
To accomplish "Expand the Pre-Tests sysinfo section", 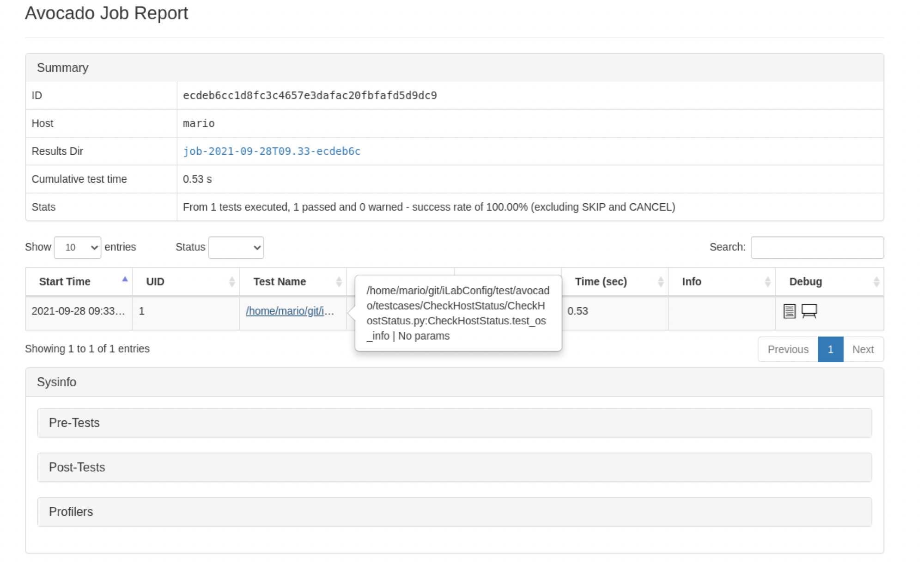I will pos(74,423).
